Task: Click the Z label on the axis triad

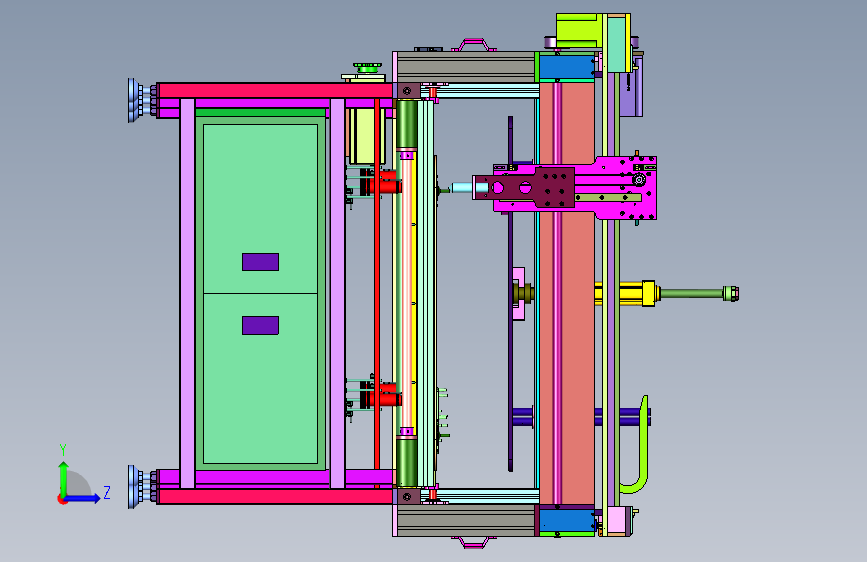Action: pyautogui.click(x=107, y=492)
